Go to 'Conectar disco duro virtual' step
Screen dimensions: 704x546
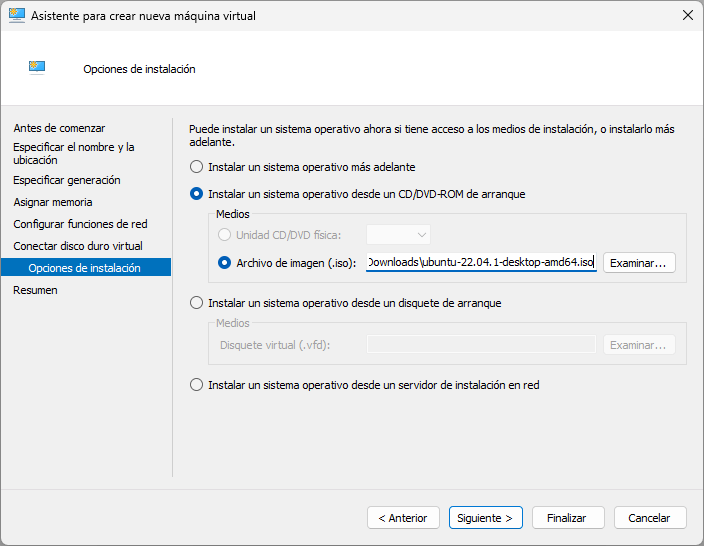pos(78,246)
